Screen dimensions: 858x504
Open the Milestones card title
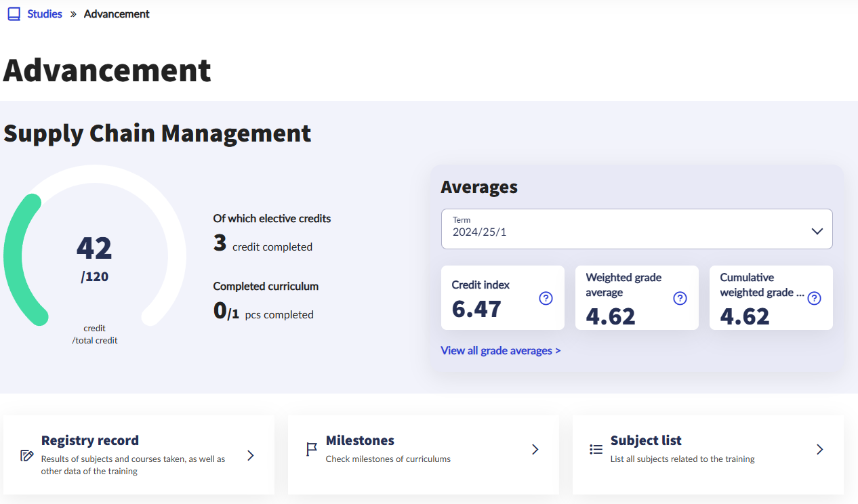coord(360,440)
